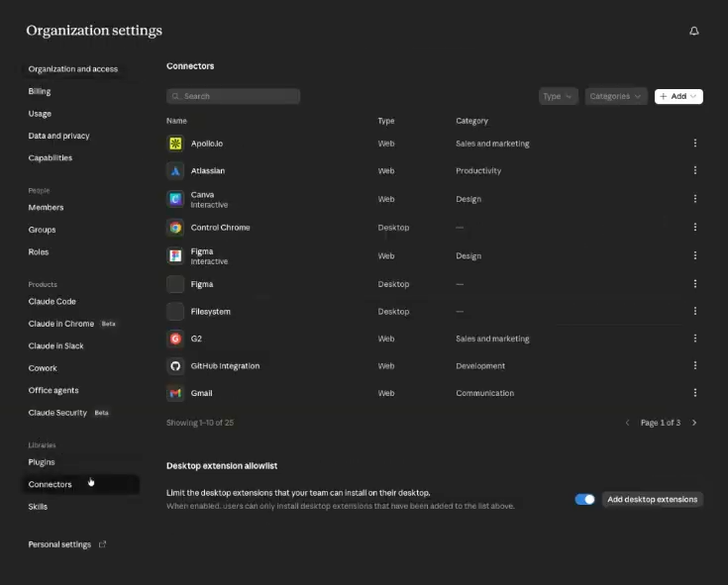The height and width of the screenshot is (585, 728).
Task: Open the Members page
Action: click(x=46, y=207)
